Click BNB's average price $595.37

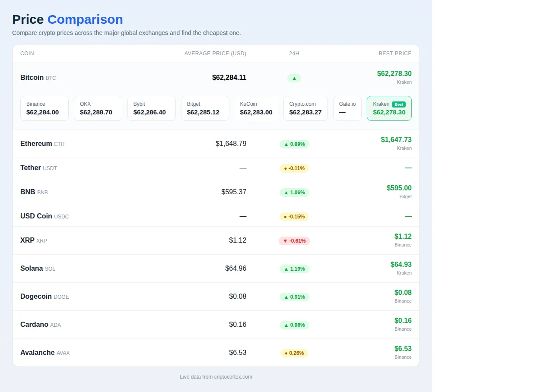[x=234, y=192]
